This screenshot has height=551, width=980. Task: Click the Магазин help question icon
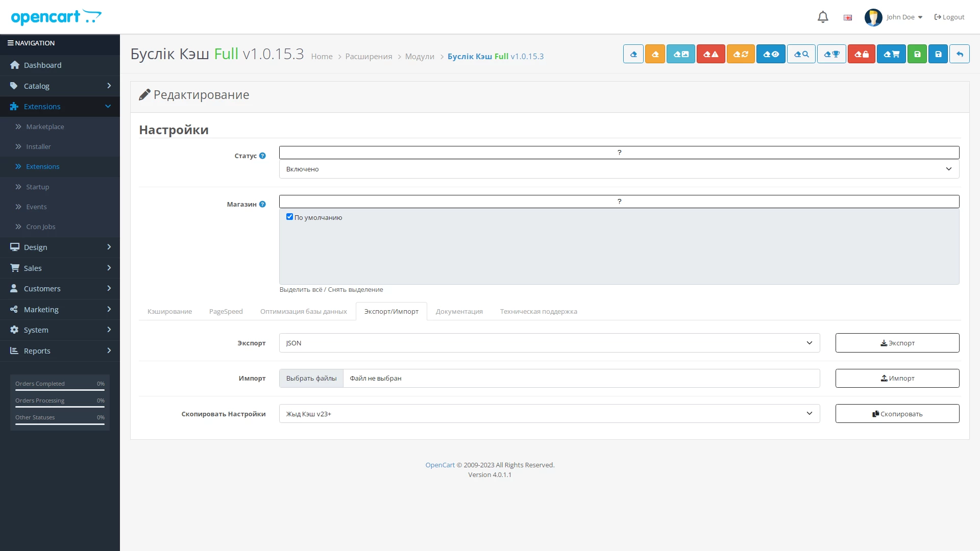point(262,204)
